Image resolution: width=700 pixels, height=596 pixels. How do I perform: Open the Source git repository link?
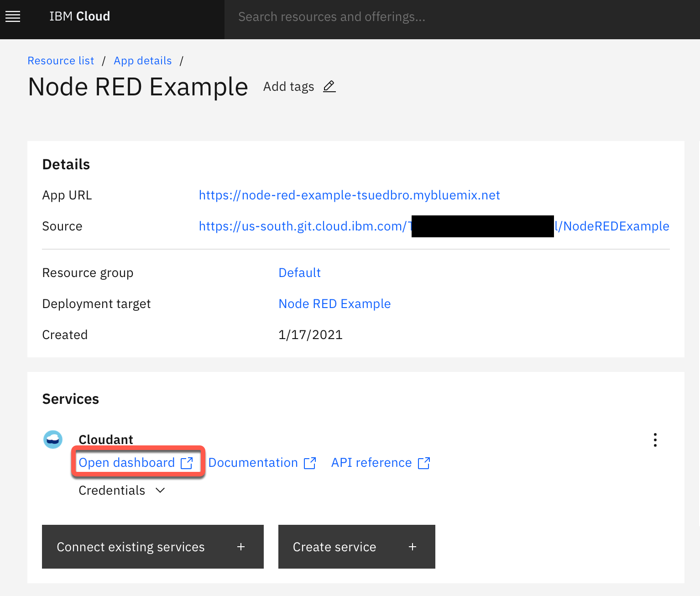[x=434, y=226]
